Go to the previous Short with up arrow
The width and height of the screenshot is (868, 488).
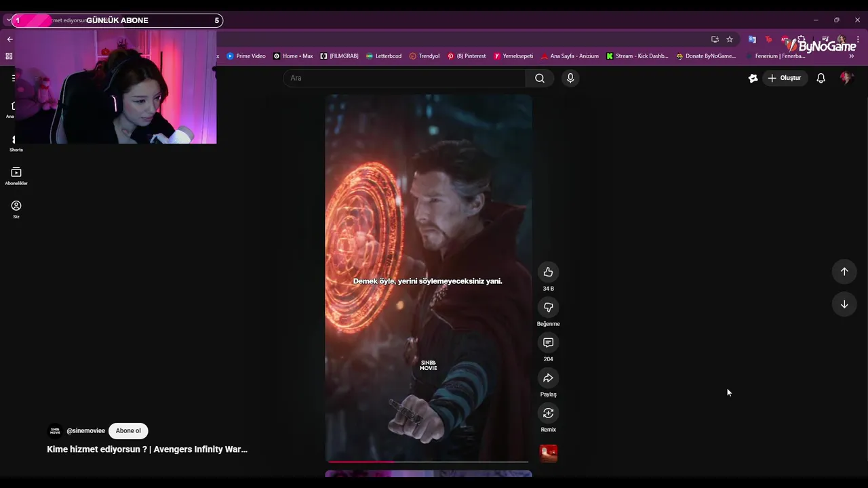coord(844,272)
